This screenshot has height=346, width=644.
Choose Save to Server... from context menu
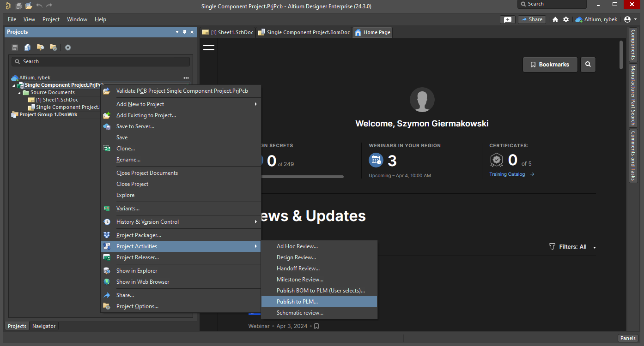(181, 126)
